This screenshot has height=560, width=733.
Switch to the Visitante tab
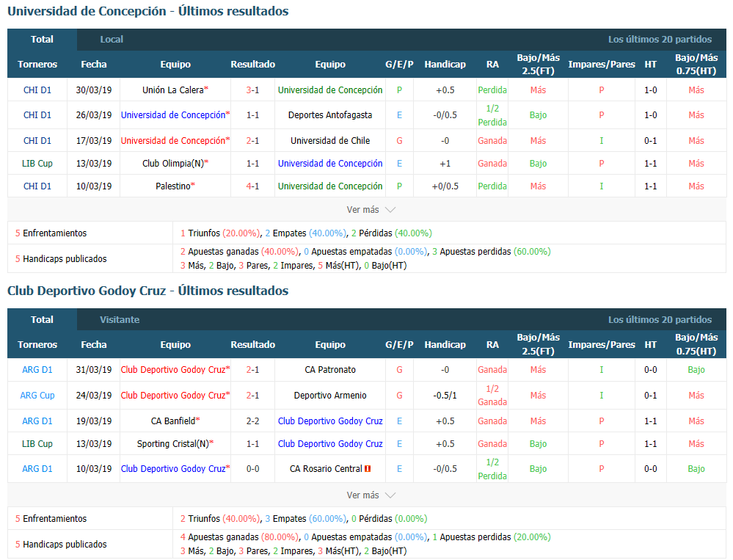tap(120, 320)
